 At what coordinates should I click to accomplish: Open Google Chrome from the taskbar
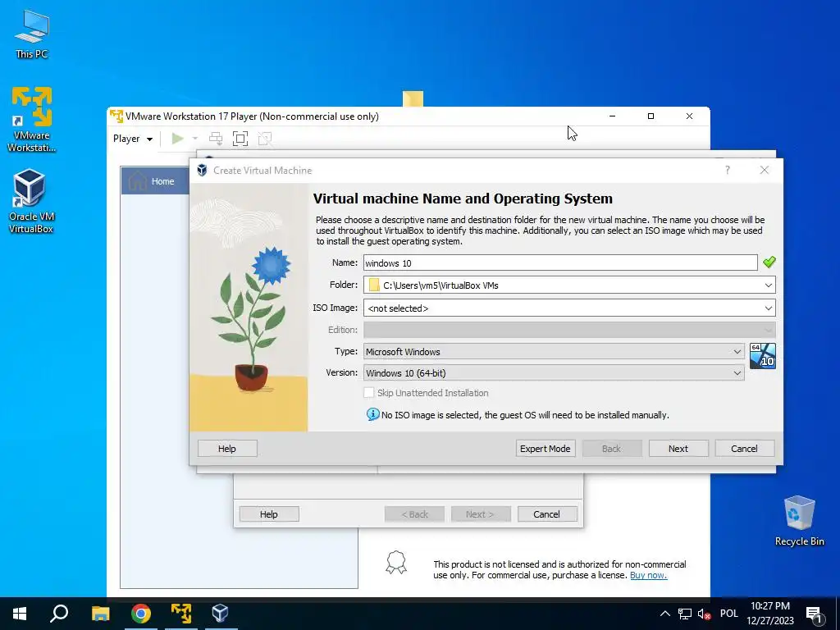[141, 614]
